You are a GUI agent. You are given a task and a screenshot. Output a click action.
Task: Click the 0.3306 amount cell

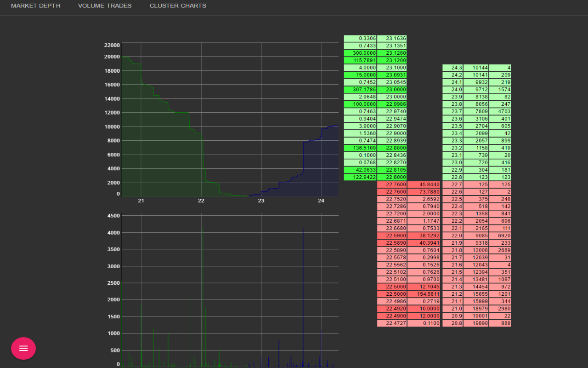pyautogui.click(x=360, y=38)
